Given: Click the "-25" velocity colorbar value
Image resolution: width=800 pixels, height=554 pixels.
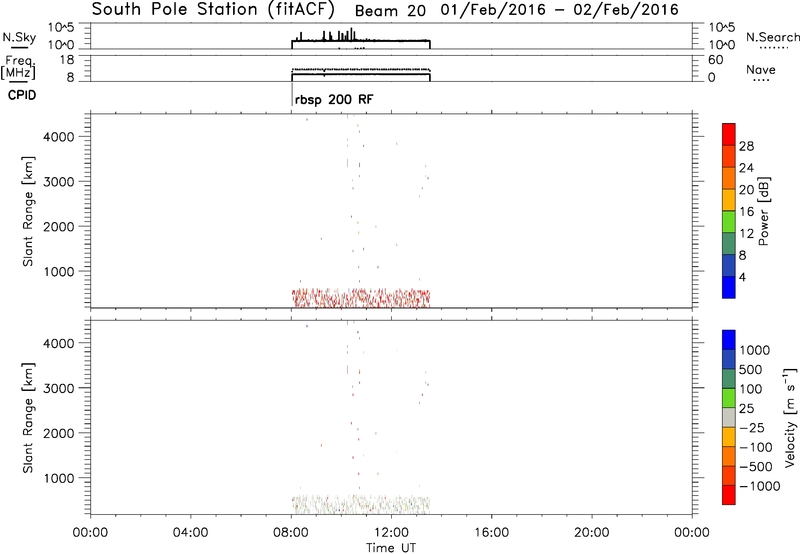Looking at the screenshot, I should coord(752,428).
